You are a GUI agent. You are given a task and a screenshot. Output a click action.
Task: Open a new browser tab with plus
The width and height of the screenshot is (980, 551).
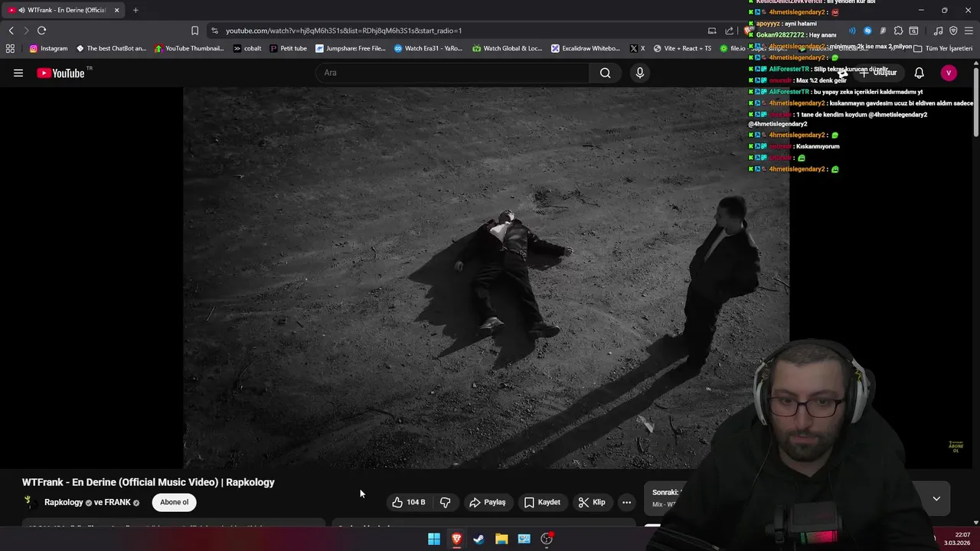(136, 10)
